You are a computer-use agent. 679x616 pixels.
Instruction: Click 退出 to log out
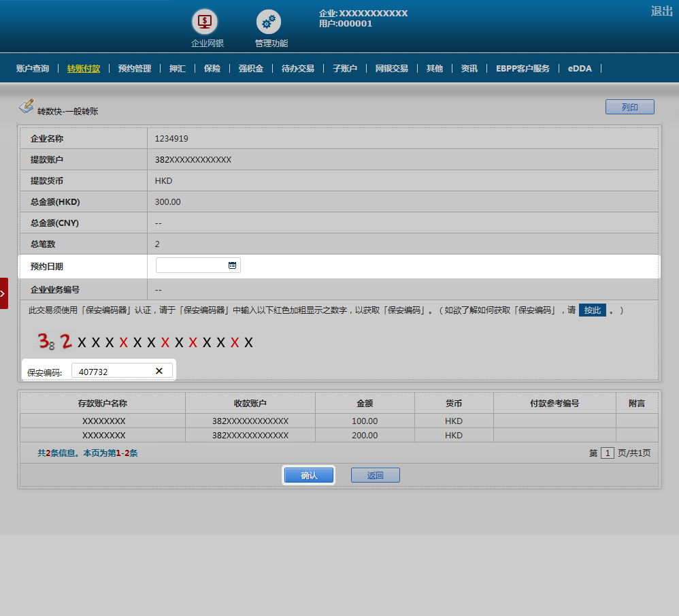click(x=661, y=11)
